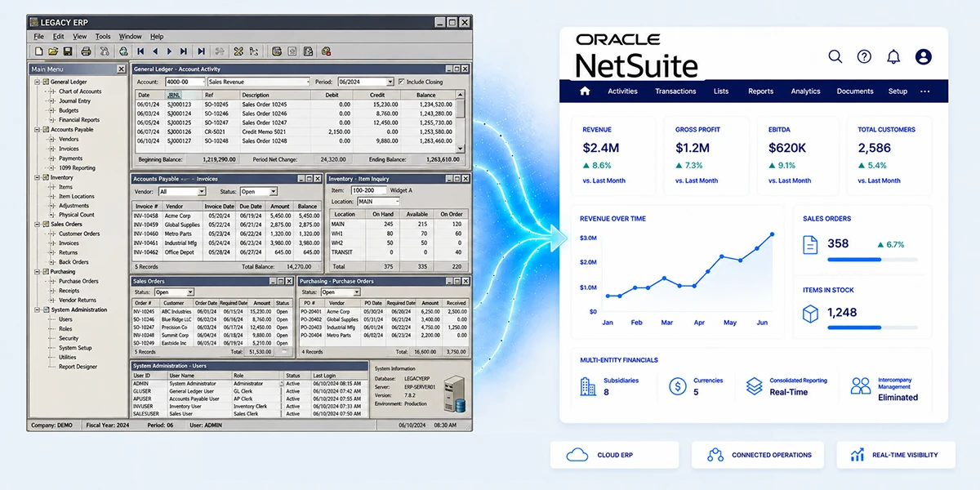This screenshot has width=980, height=490.
Task: Select Chart of Accounts in Main Menu
Action: pyautogui.click(x=80, y=91)
